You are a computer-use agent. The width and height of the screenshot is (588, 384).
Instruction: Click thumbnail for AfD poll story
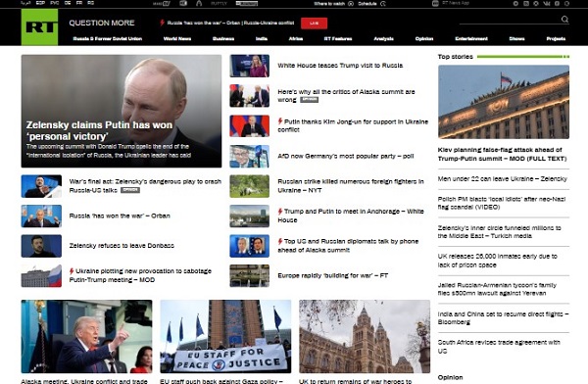[x=249, y=156]
